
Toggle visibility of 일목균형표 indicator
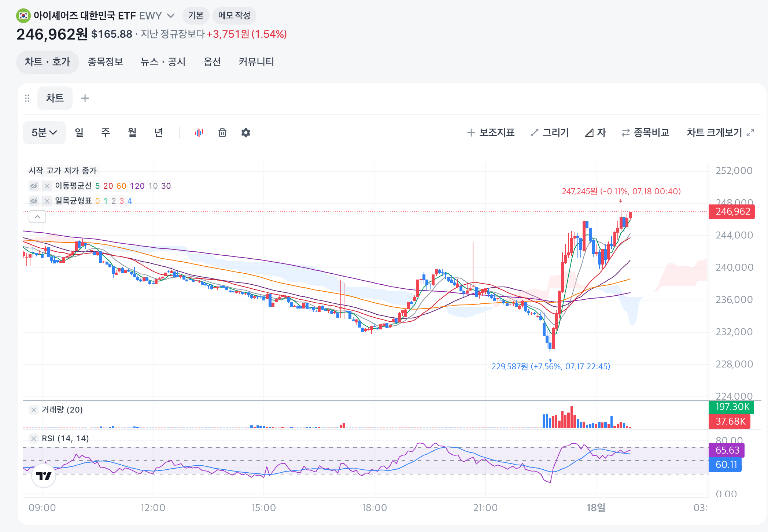pyautogui.click(x=34, y=201)
